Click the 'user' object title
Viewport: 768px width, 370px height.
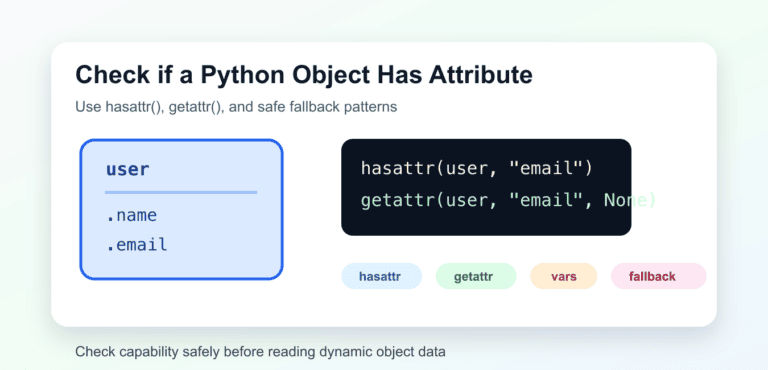coord(127,169)
